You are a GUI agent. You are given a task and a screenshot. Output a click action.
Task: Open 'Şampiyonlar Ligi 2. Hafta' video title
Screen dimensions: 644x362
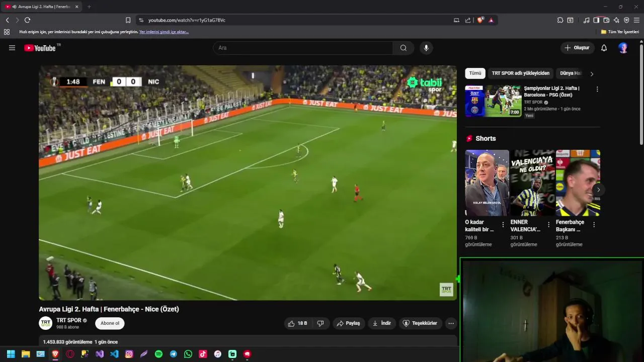coord(552,92)
